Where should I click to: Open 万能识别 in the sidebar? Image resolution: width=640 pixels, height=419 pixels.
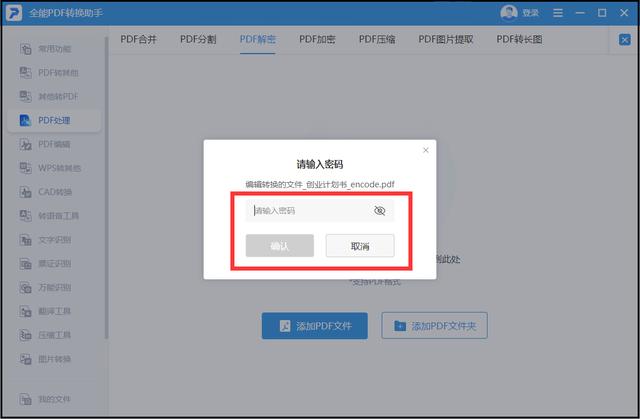pos(54,288)
